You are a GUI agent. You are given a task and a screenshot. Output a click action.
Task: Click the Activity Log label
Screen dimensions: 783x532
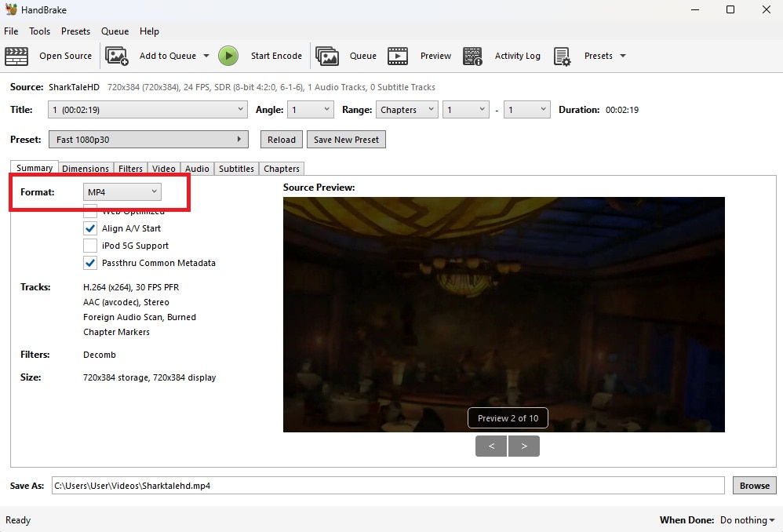(517, 56)
